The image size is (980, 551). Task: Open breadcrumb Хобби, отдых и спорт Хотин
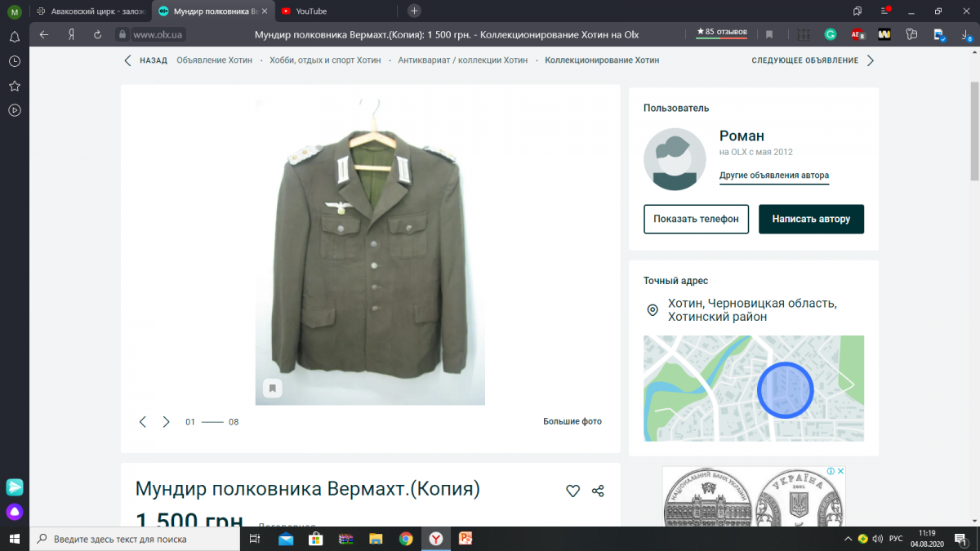(325, 60)
